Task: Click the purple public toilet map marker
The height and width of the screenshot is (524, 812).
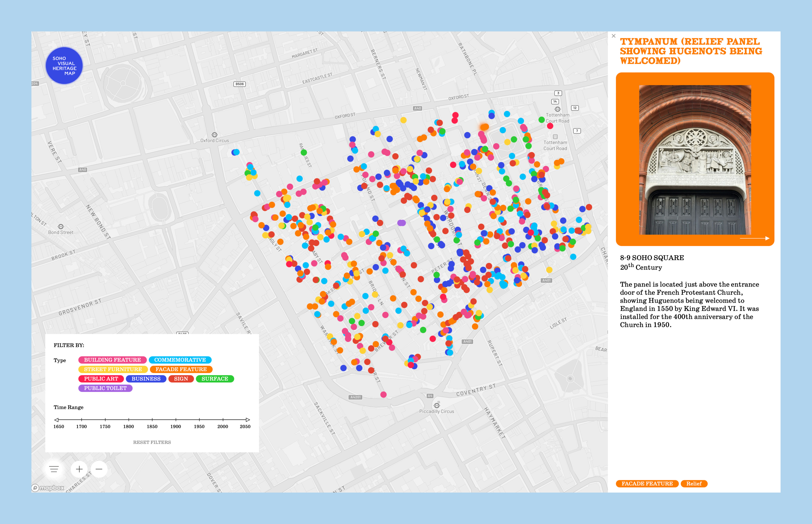Action: [x=401, y=223]
